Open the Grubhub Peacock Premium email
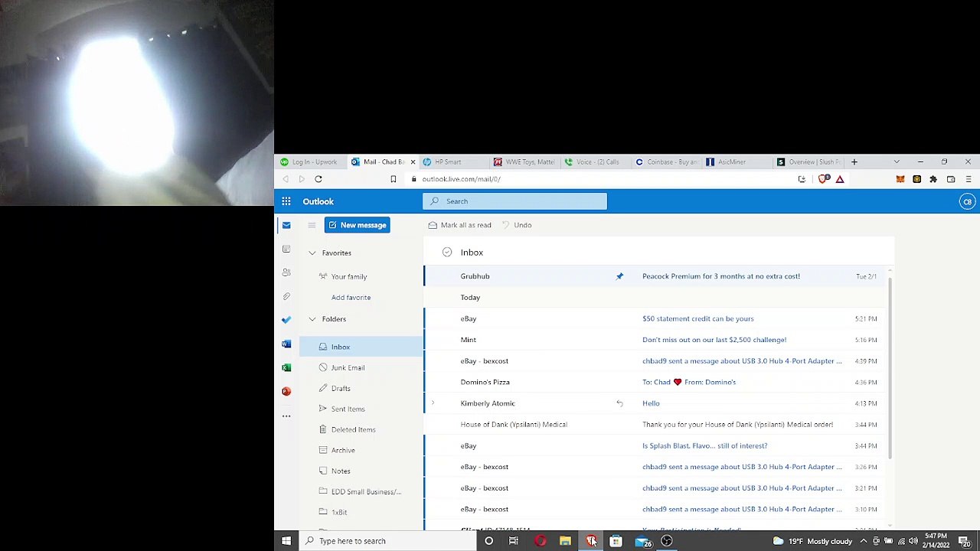Viewport: 980px width, 551px height. pos(656,276)
